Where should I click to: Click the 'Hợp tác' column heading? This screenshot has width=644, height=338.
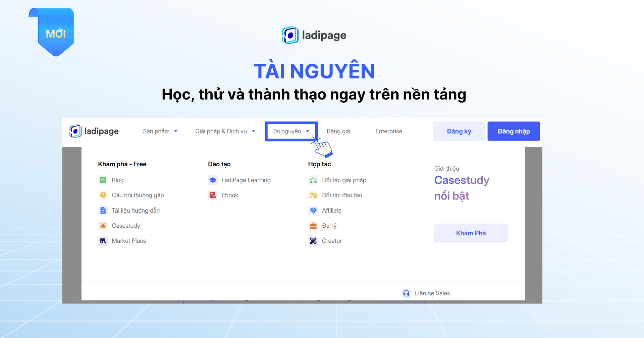[319, 164]
